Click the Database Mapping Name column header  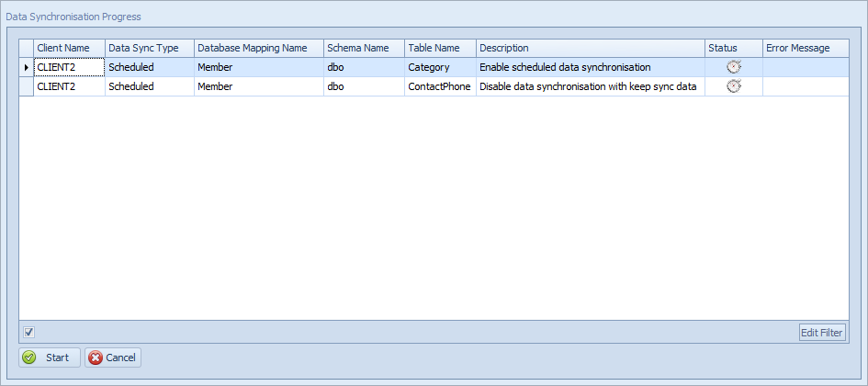[x=259, y=48]
